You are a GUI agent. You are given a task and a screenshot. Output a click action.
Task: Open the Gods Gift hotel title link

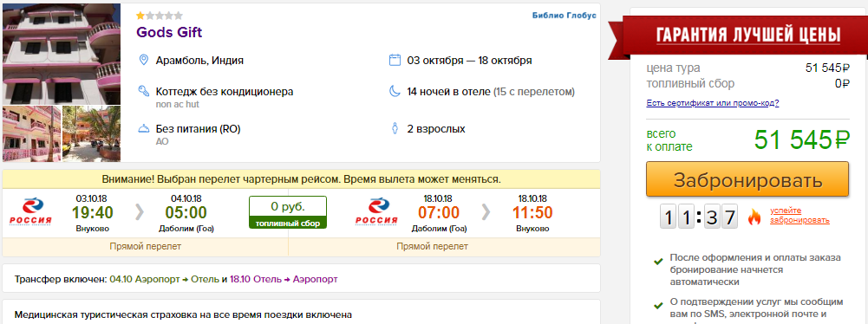tap(169, 32)
